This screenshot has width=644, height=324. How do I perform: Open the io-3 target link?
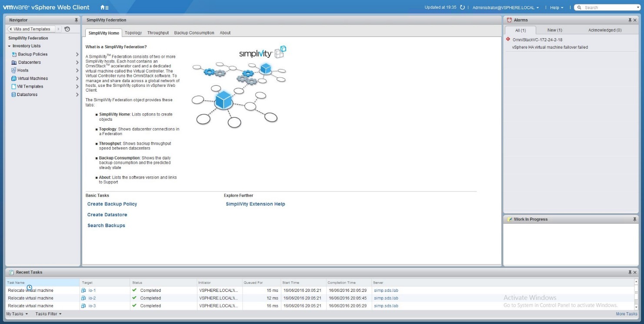pyautogui.click(x=92, y=306)
